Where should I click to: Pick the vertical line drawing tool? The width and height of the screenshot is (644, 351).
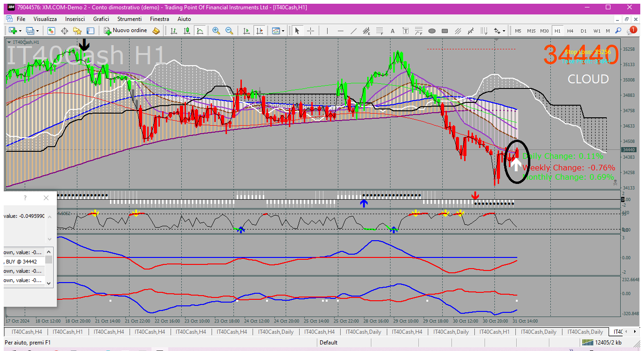tap(328, 31)
